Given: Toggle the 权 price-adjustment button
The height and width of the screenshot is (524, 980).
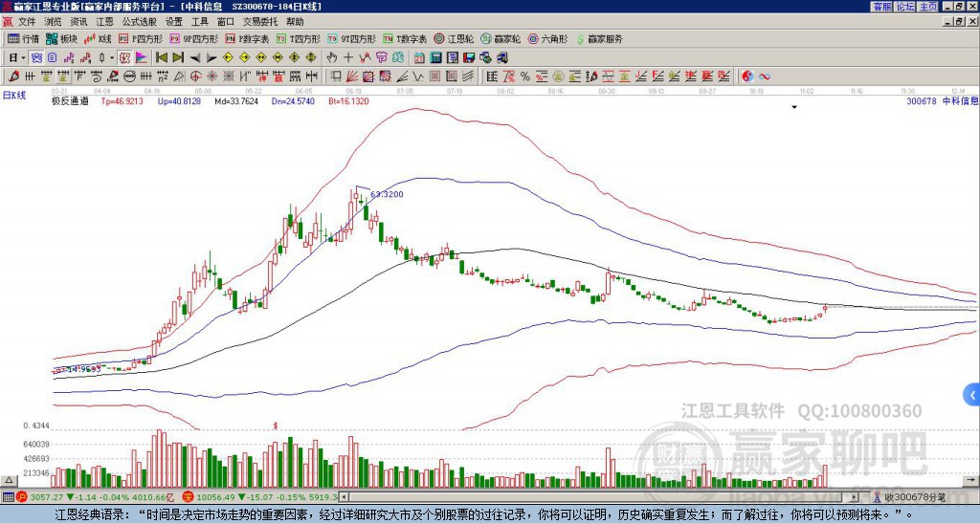Looking at the screenshot, I should point(124,58).
